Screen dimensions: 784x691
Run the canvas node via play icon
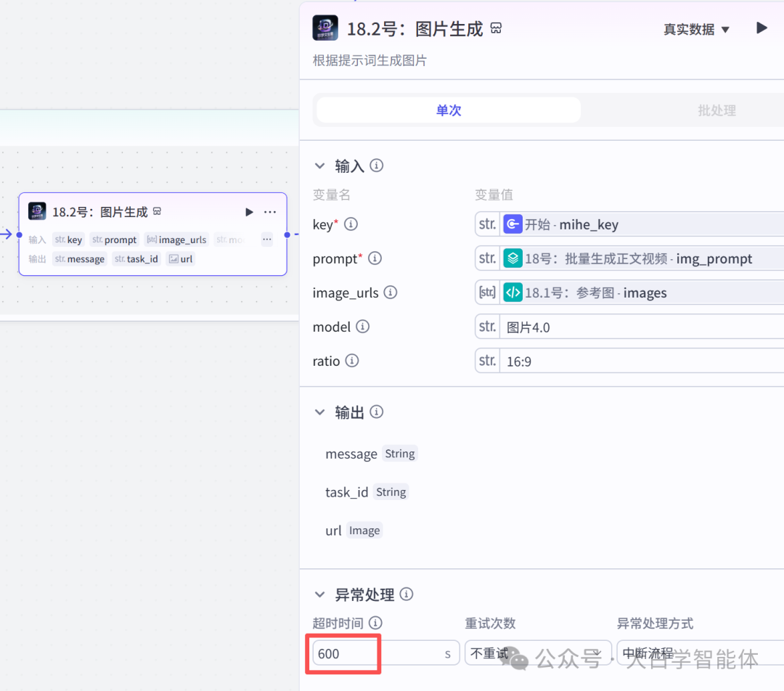point(249,212)
